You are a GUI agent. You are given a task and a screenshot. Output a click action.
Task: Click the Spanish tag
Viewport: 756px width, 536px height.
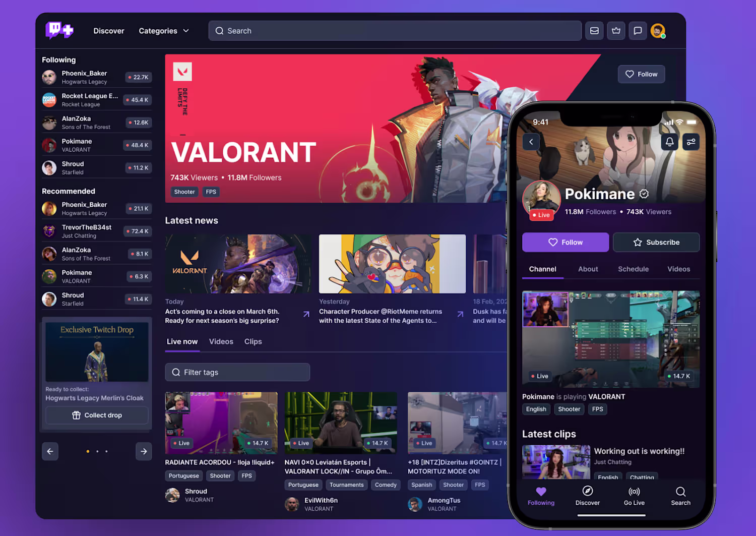click(x=422, y=485)
